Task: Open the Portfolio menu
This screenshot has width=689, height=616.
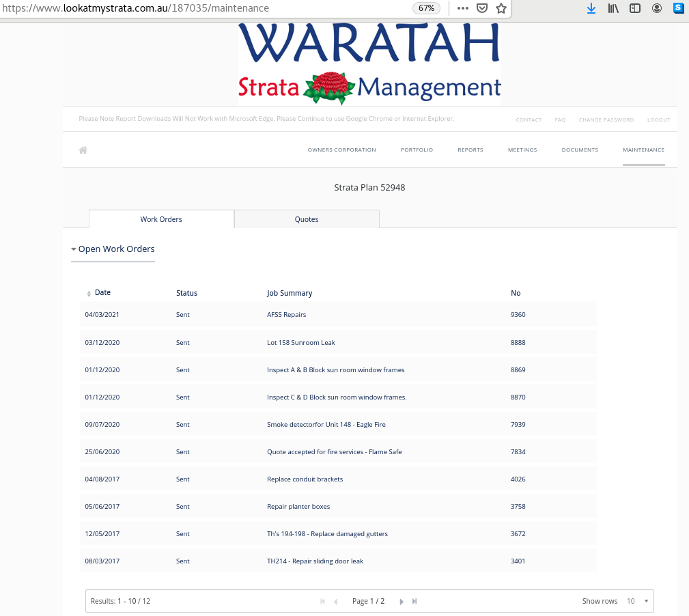Action: pyautogui.click(x=417, y=150)
